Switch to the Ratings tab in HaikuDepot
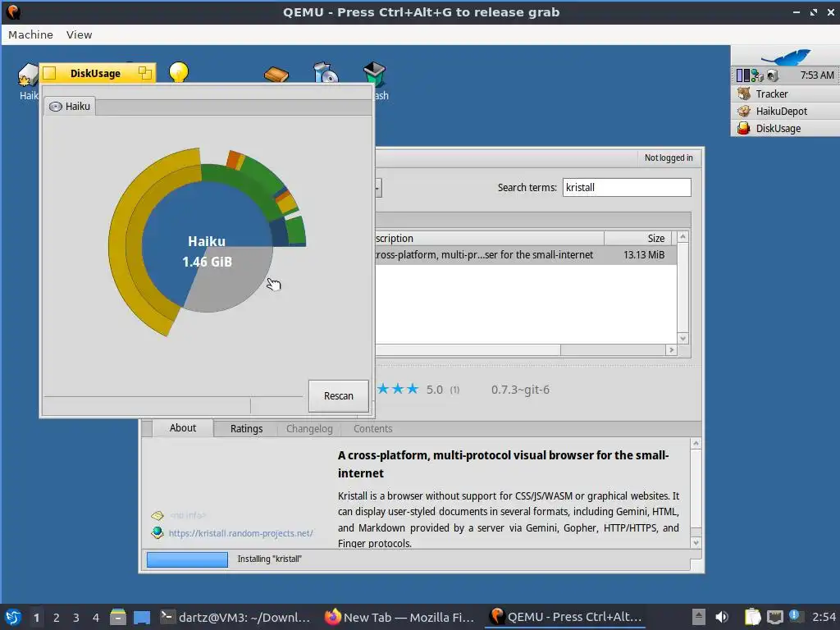 point(246,428)
